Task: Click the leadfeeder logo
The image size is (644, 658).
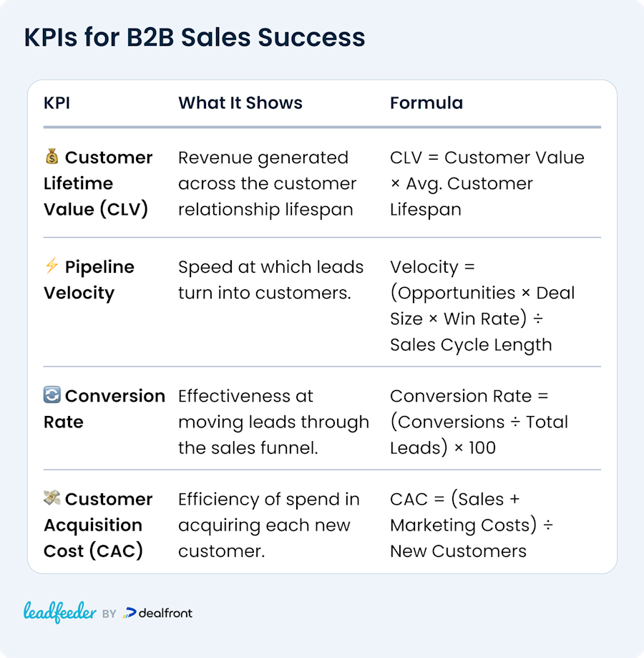Action: tap(59, 613)
